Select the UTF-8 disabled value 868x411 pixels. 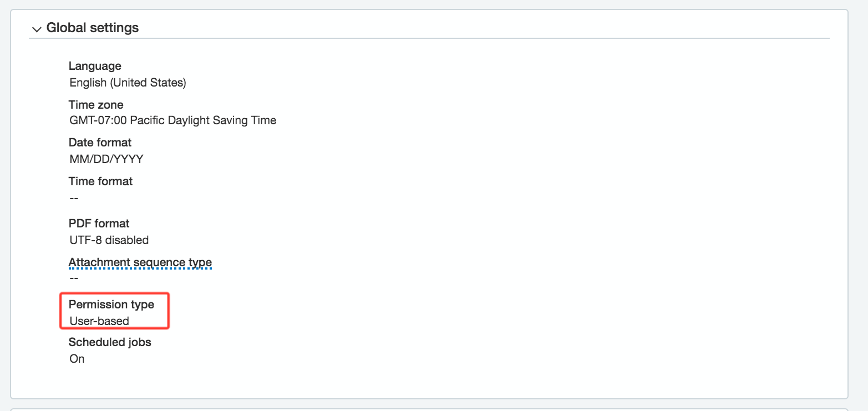point(109,240)
